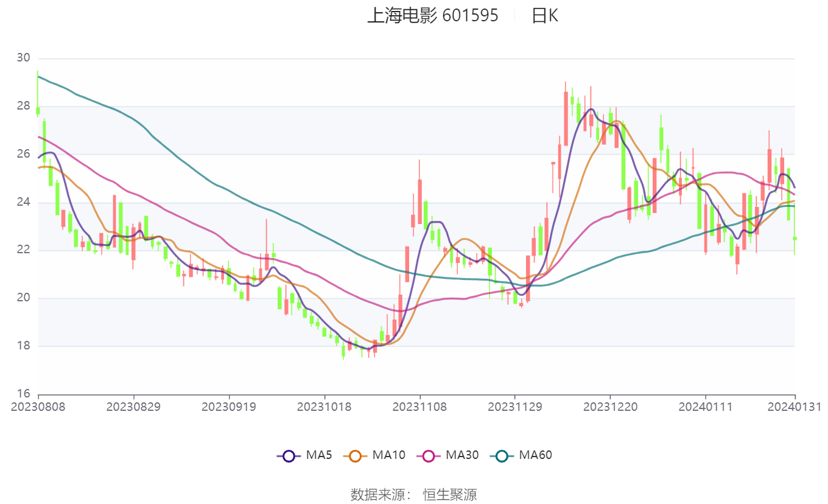
Task: Toggle the MA30 legend series
Action: pyautogui.click(x=447, y=455)
